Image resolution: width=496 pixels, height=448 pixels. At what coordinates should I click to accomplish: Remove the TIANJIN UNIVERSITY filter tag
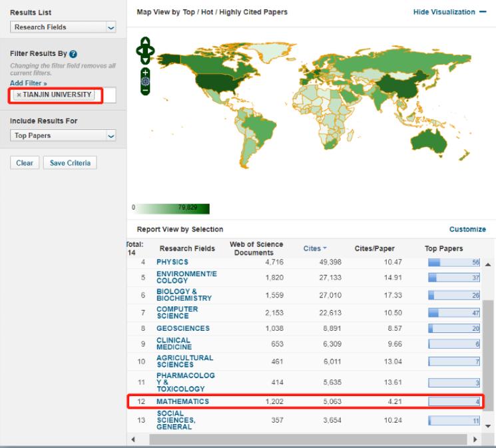click(19, 95)
